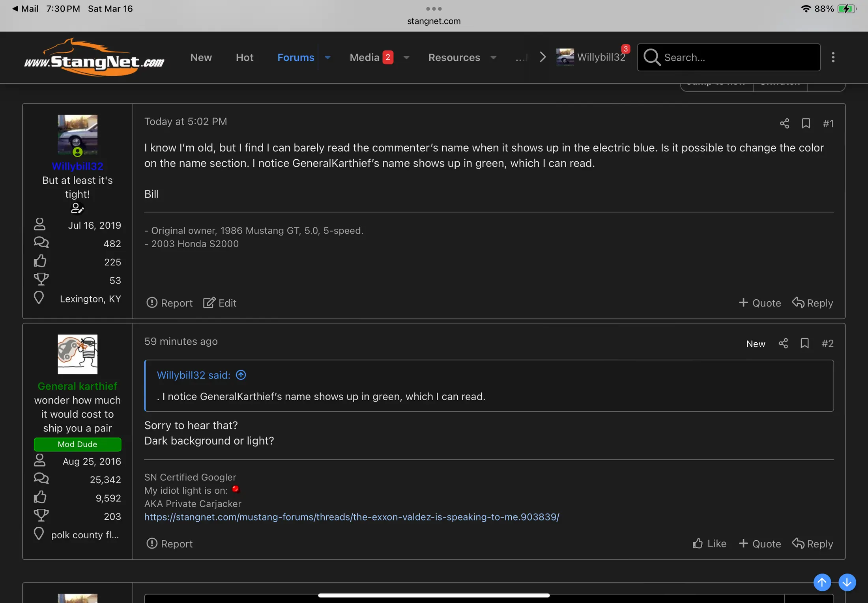This screenshot has height=603, width=868.
Task: Open Willybill32 alerts badge
Action: (x=625, y=49)
